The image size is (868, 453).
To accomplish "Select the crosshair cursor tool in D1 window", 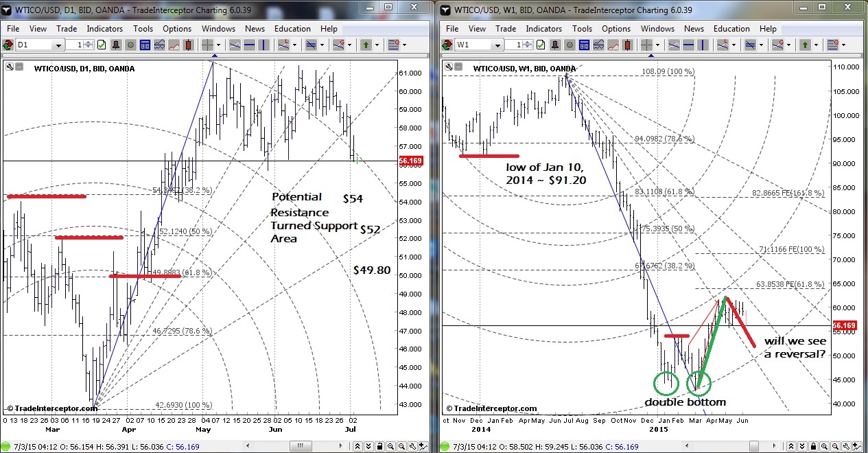I will click(207, 45).
